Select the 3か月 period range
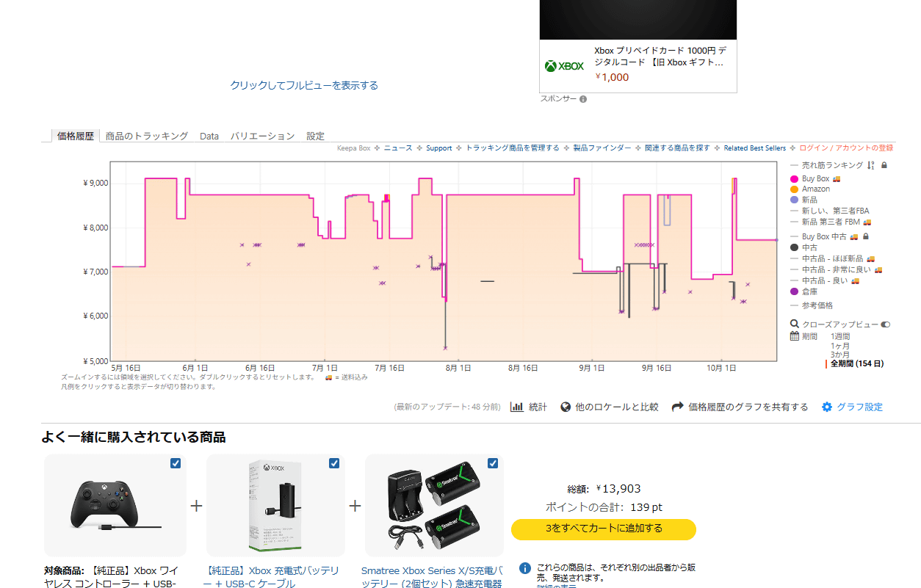This screenshot has height=588, width=921. click(x=840, y=355)
